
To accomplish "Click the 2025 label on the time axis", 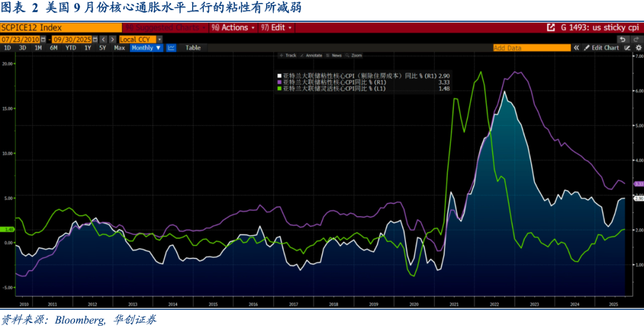I will (614, 305).
